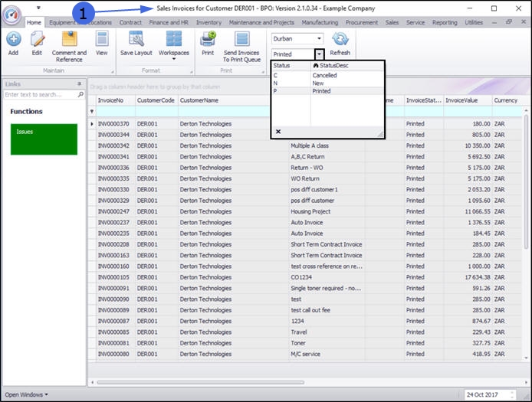Image resolution: width=532 pixels, height=402 pixels.
Task: Close the status dropdown with the X
Action: [278, 132]
